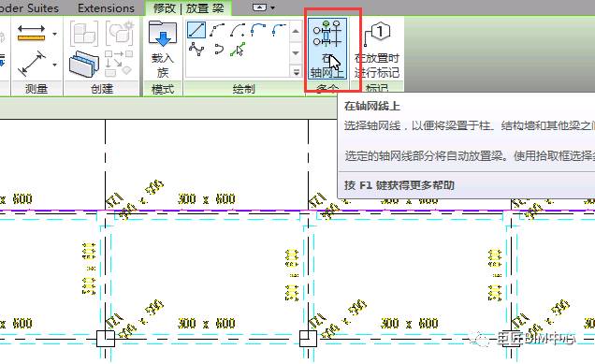595x364 pixels.
Task: Open the Suites ribbon tab
Action: point(29,8)
